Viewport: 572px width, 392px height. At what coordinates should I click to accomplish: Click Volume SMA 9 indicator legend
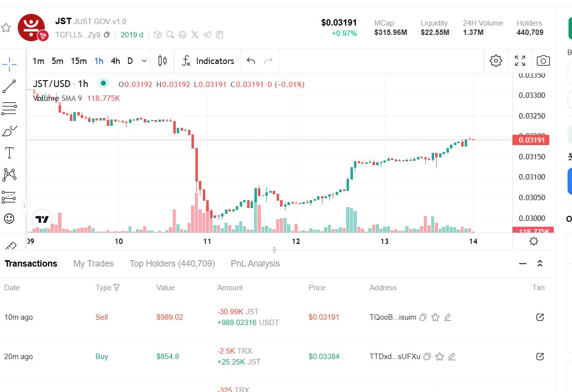(x=57, y=98)
